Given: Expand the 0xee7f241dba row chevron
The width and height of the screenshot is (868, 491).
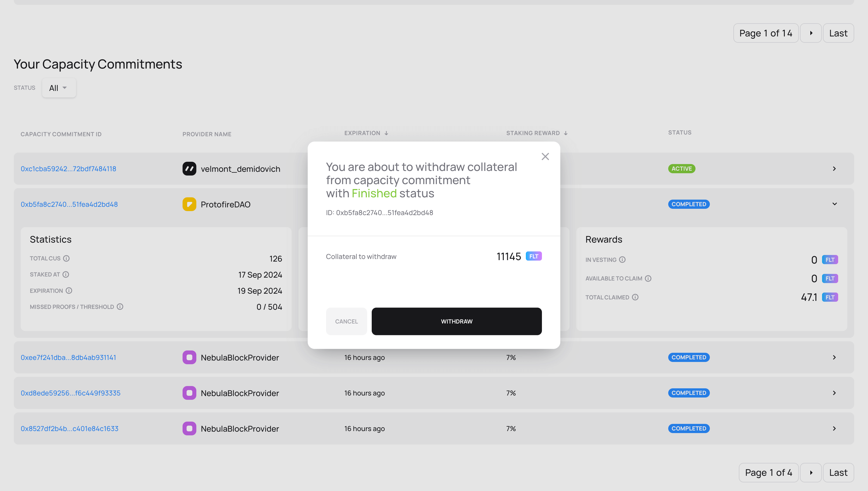Looking at the screenshot, I should (834, 357).
